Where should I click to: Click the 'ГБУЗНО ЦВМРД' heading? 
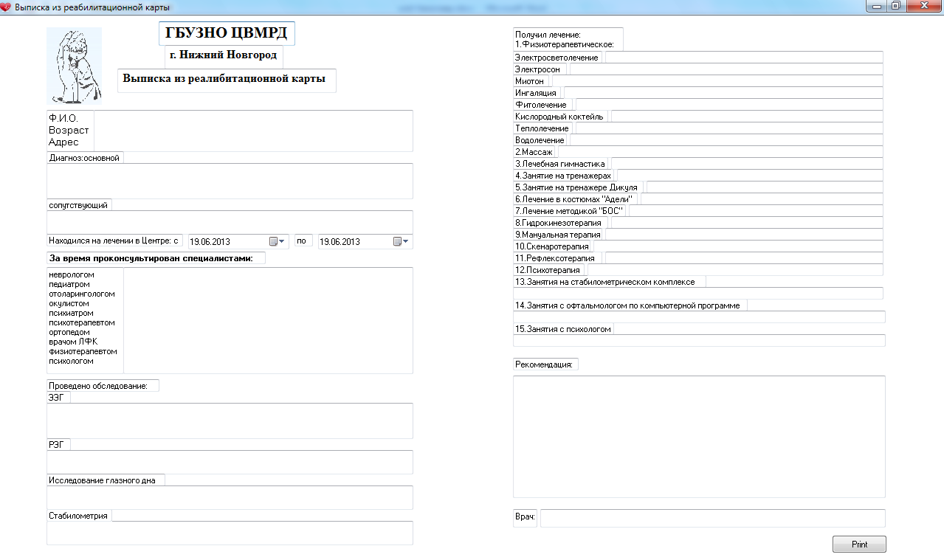tap(226, 33)
